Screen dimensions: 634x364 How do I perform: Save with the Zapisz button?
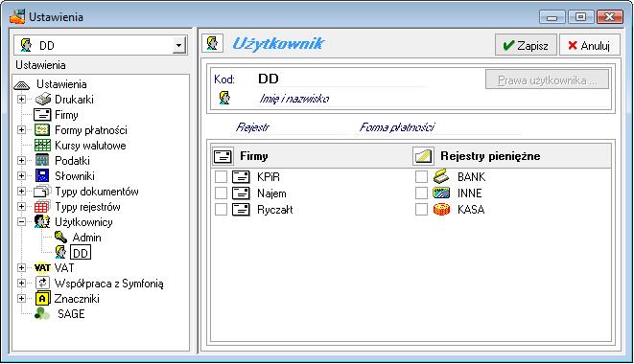point(526,45)
